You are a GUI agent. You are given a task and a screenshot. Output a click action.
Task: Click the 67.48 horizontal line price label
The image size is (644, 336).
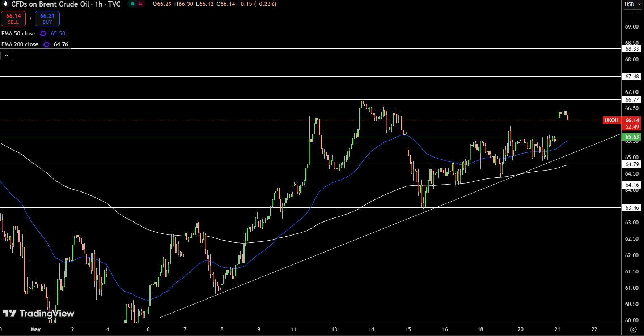click(632, 77)
